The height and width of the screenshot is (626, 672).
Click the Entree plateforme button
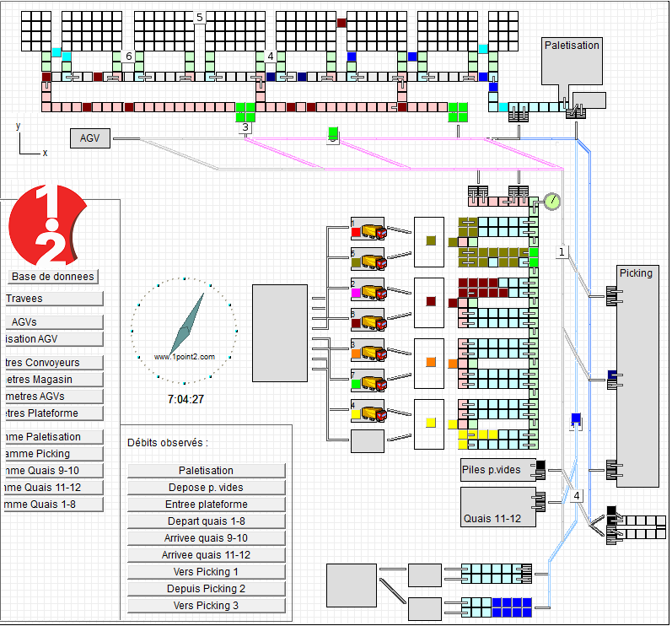tap(207, 505)
